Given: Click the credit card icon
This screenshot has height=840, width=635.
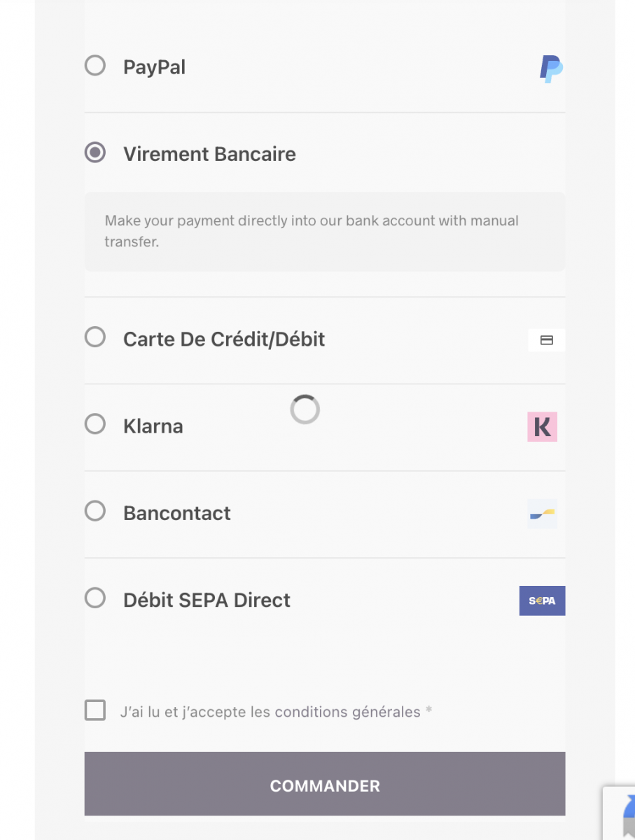Looking at the screenshot, I should coord(546,340).
